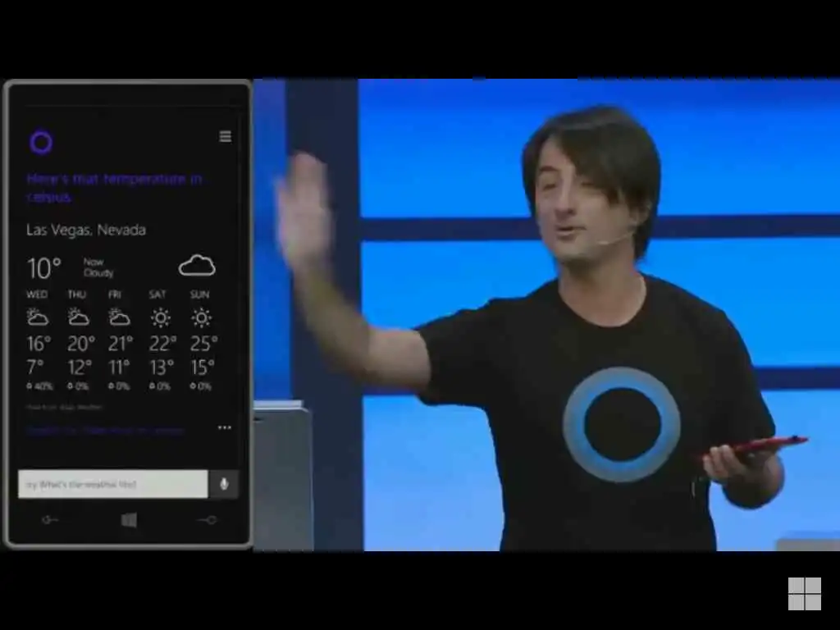The height and width of the screenshot is (630, 840).
Task: Click the "Now Cloudy" condition label
Action: (x=98, y=267)
